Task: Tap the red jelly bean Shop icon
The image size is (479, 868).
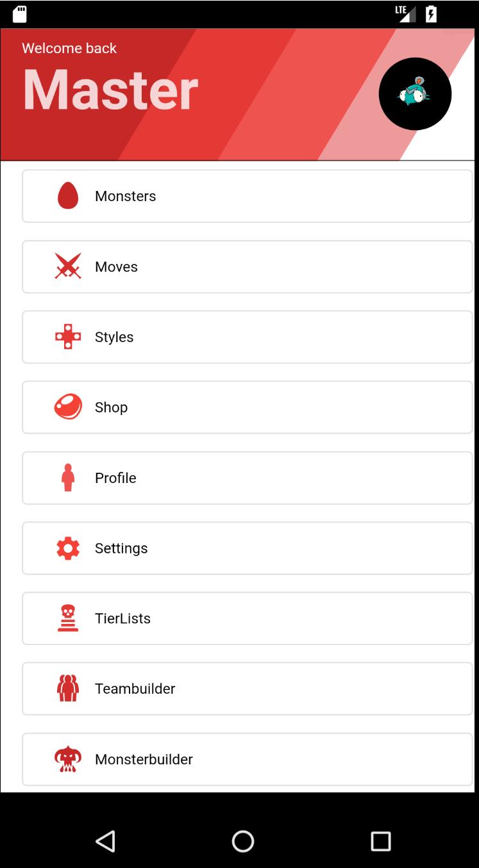Action: 68,407
